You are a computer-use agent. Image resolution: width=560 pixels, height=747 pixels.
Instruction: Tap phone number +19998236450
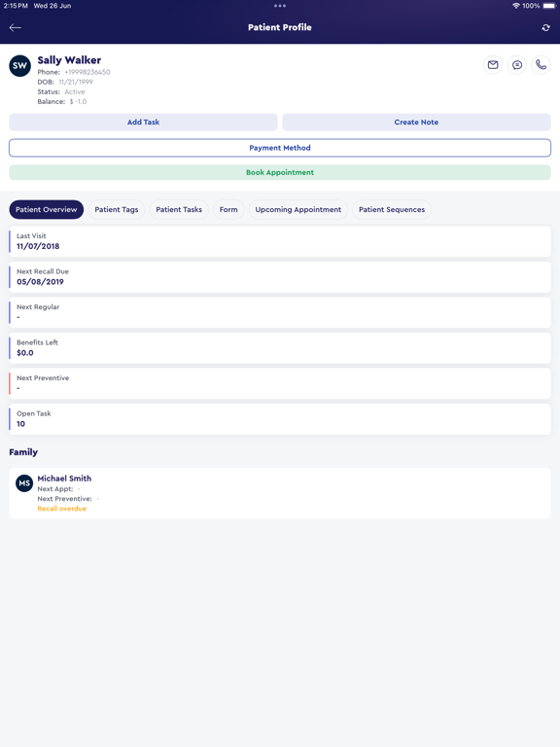87,72
